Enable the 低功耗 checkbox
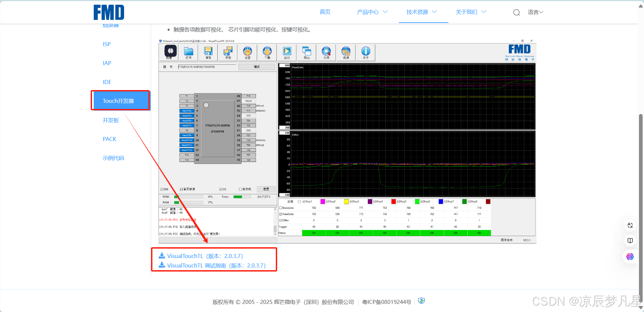This screenshot has width=644, height=312. click(240, 189)
